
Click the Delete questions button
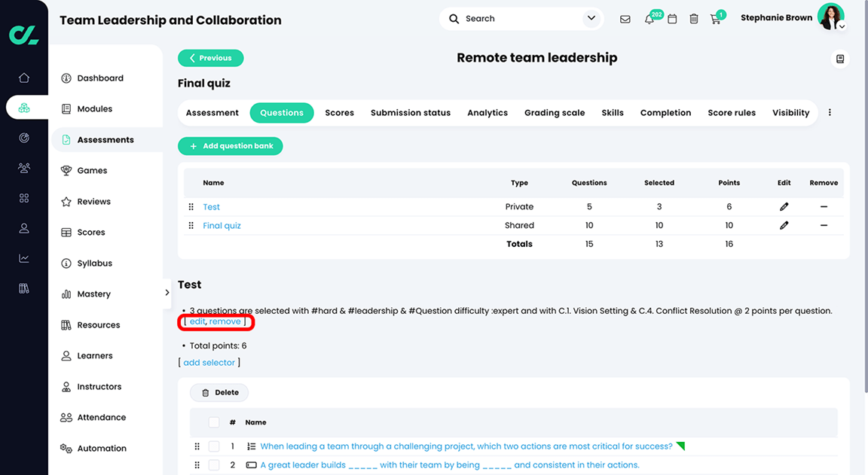pos(219,393)
